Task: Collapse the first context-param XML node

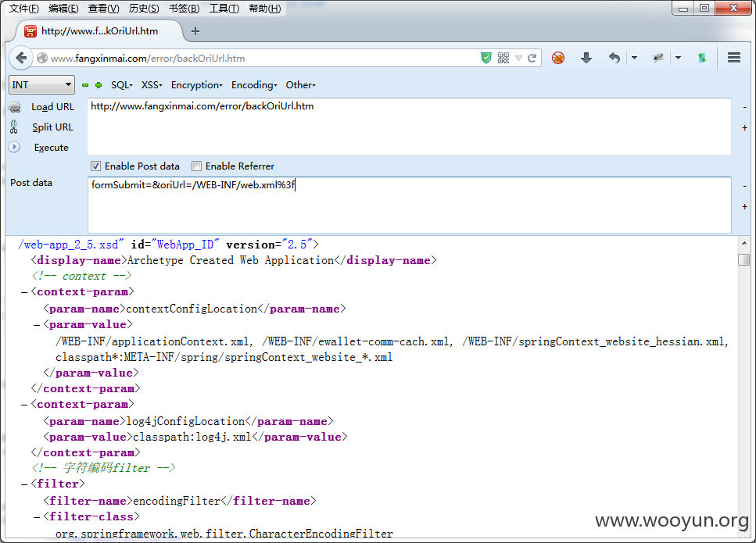Action: [x=24, y=292]
